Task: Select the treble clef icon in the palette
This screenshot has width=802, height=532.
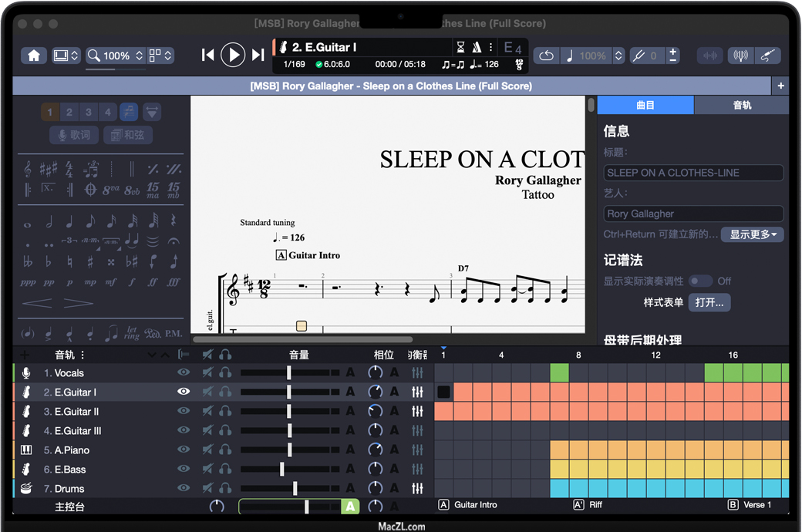Action: click(28, 169)
